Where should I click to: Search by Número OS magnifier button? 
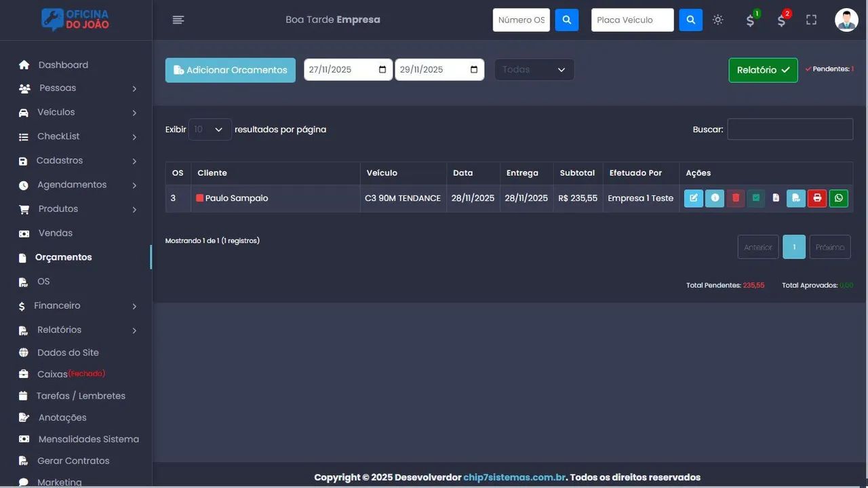pyautogui.click(x=567, y=20)
